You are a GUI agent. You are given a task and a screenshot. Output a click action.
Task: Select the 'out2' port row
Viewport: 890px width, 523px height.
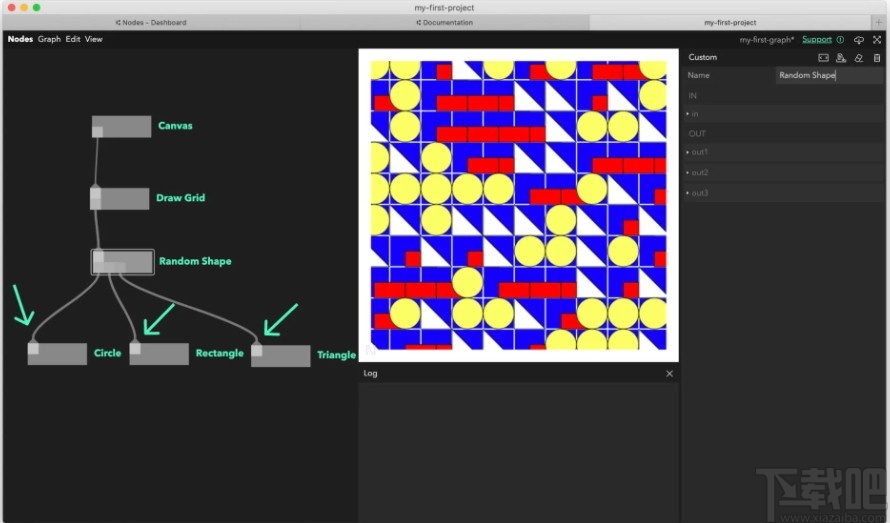point(783,173)
